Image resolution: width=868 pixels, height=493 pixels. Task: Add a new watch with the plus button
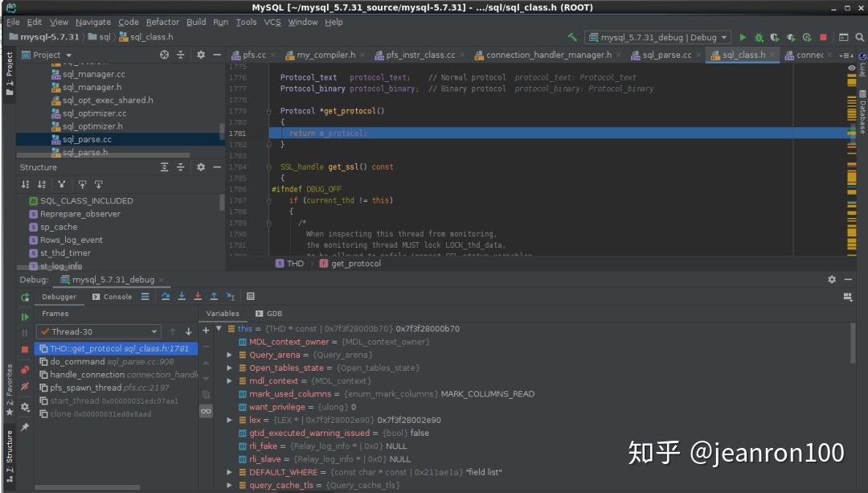206,330
